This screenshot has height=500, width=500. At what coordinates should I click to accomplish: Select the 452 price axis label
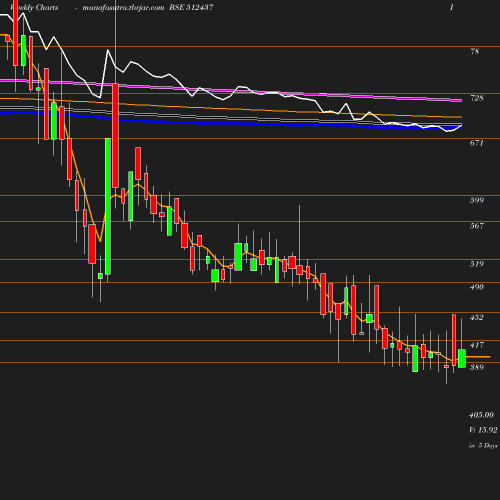pyautogui.click(x=477, y=317)
